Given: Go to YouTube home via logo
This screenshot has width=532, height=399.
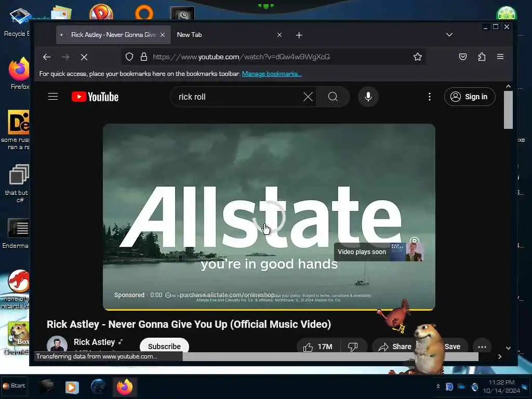Looking at the screenshot, I should pos(95,97).
